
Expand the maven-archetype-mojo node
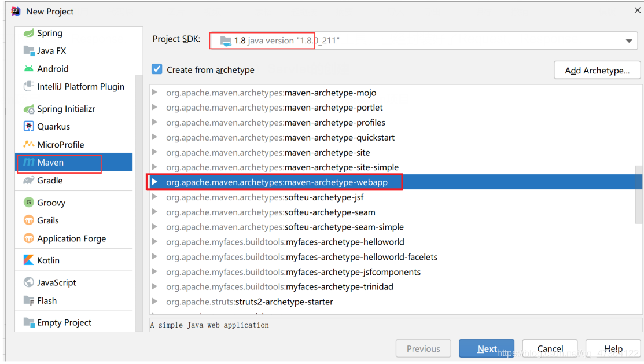155,93
